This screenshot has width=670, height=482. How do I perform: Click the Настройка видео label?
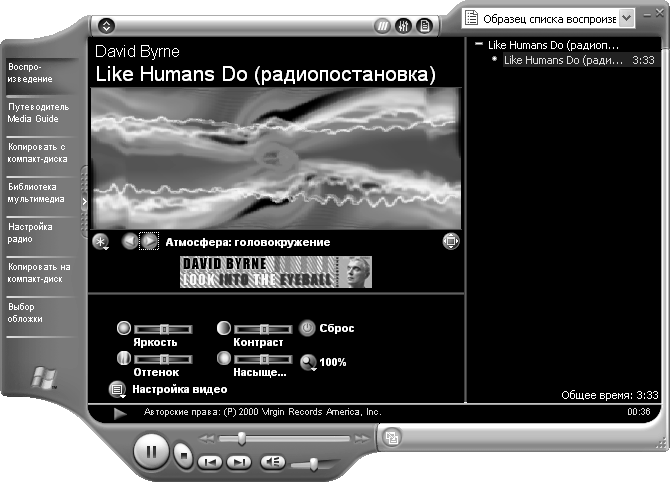click(179, 389)
